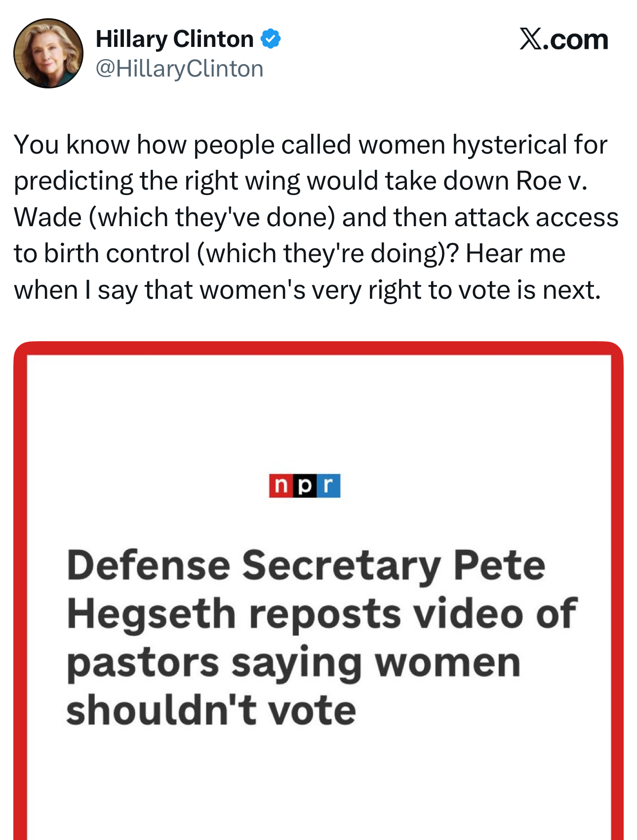Click 'shouldn't vote' headline text
637x840 pixels.
(211, 710)
